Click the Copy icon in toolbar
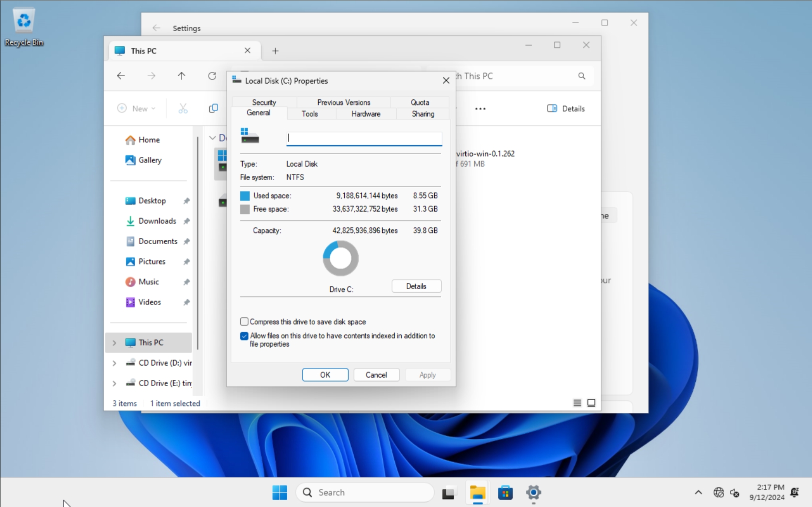Image resolution: width=812 pixels, height=507 pixels. pos(214,108)
